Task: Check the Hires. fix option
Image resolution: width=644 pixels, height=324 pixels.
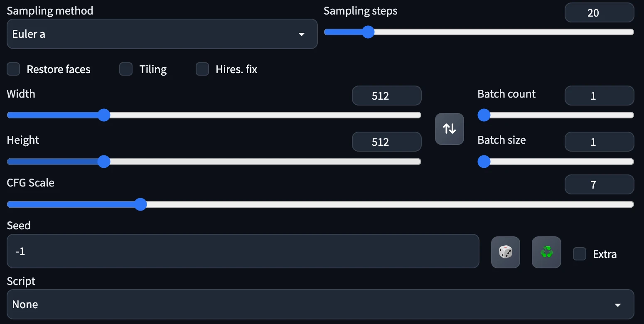Action: [202, 69]
